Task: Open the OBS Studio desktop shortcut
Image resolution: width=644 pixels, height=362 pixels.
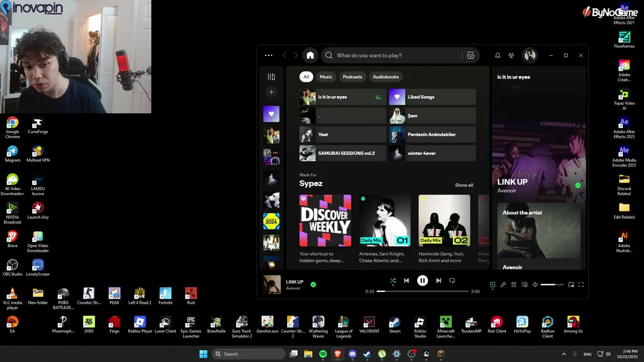Action: click(x=13, y=267)
